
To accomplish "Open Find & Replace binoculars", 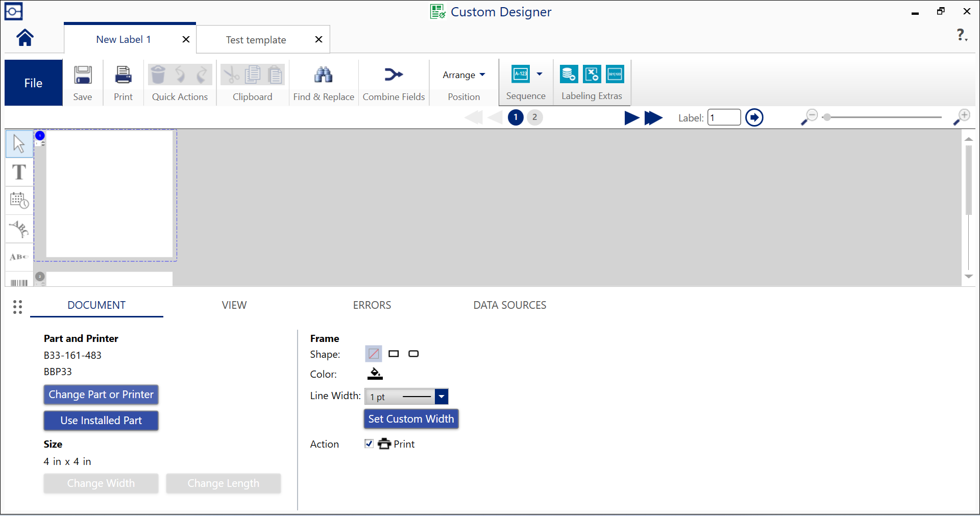I will (x=323, y=75).
